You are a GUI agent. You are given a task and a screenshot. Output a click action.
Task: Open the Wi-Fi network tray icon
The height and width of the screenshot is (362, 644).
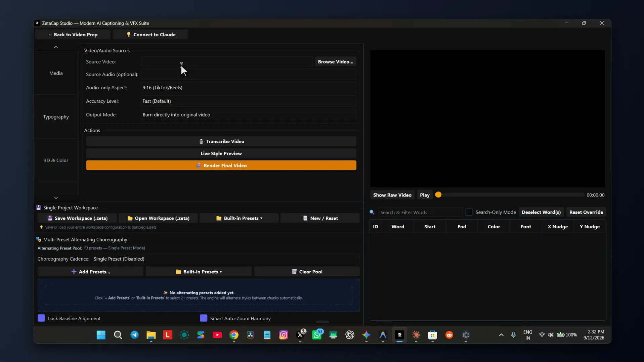tap(542, 335)
